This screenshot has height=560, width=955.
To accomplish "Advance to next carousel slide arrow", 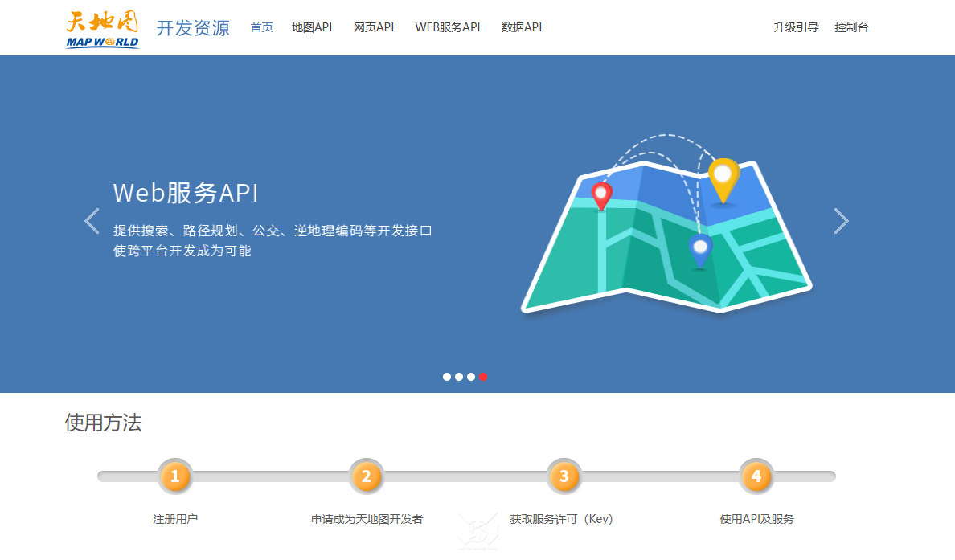I will pos(841,221).
